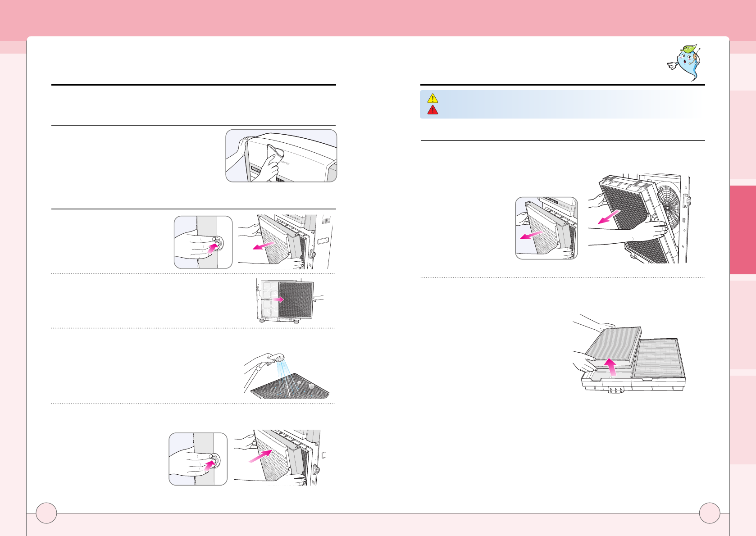Open the front cover being pulled off illustration
Viewport: 756px width, 536px height.
[286, 242]
